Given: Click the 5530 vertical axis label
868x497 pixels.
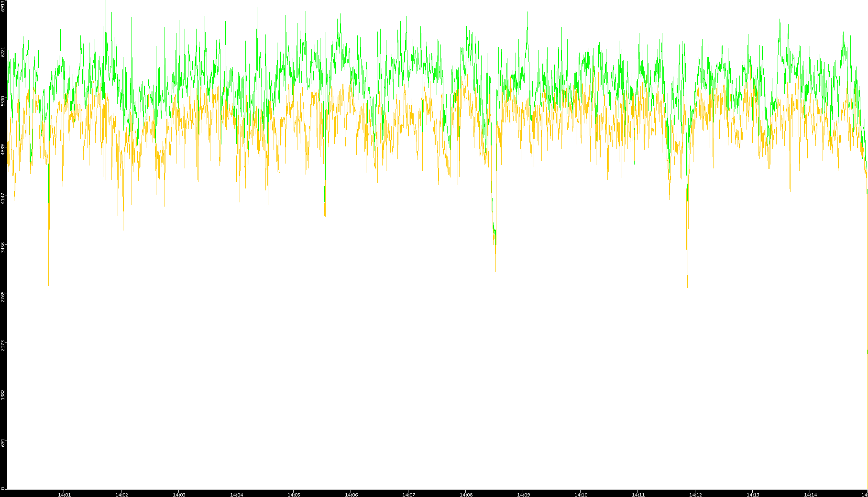Looking at the screenshot, I should click(x=3, y=100).
